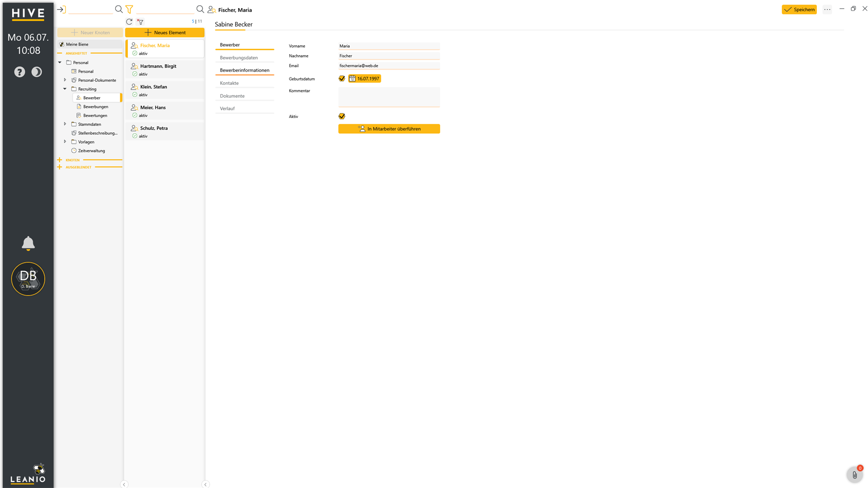Click the login arrow icon in top toolbar

tap(61, 9)
